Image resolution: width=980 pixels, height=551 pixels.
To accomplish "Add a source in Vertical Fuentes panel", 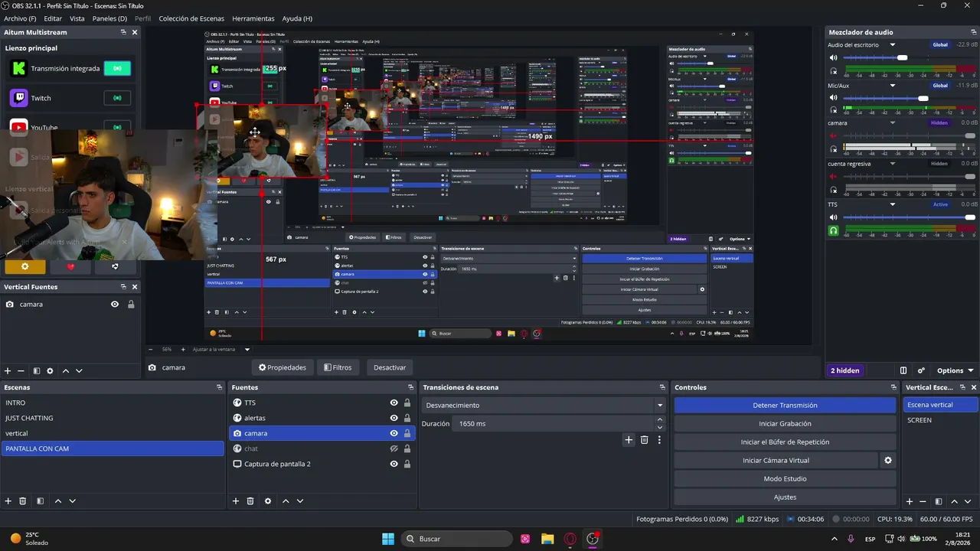I will 8,370.
